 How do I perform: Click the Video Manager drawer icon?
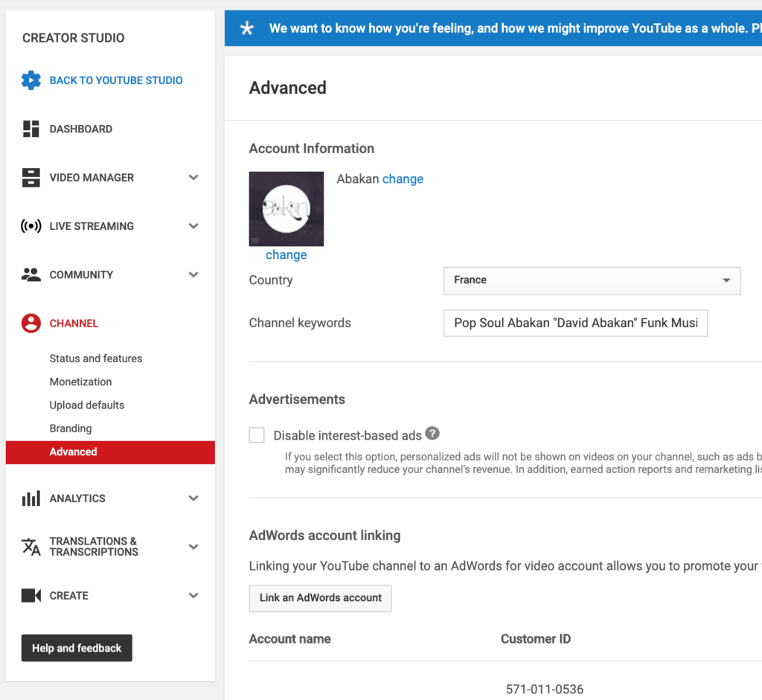coord(31,177)
